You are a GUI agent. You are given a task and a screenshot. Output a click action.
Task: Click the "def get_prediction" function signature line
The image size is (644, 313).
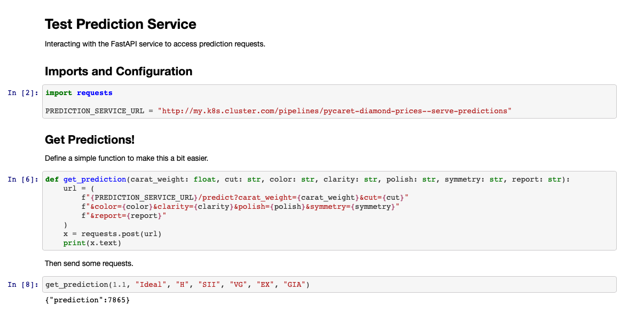tap(307, 179)
